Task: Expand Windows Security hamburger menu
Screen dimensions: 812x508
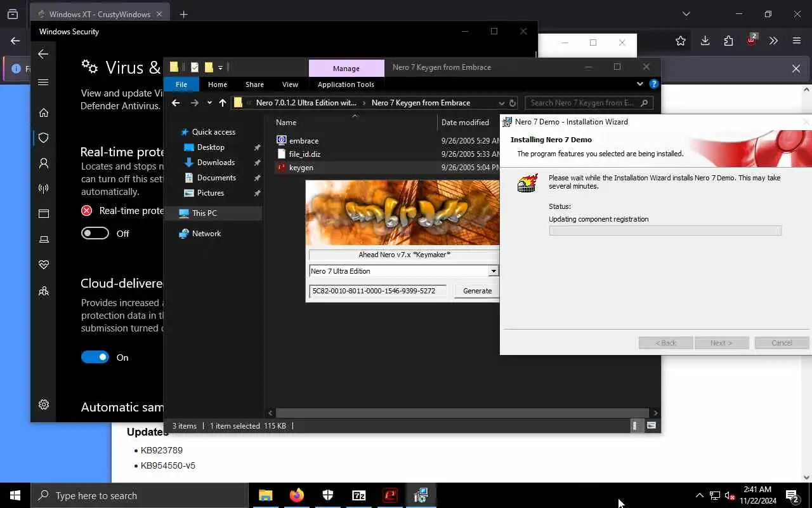Action: (43, 83)
